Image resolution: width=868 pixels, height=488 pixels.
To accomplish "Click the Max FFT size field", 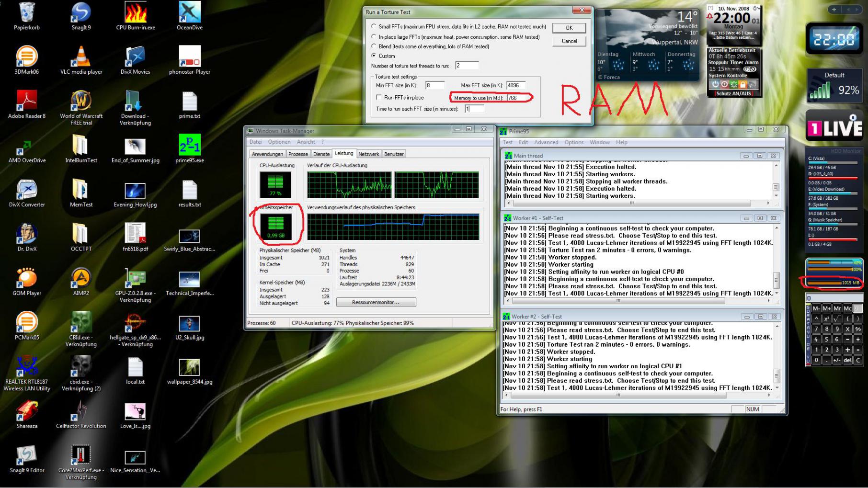I will [x=515, y=85].
